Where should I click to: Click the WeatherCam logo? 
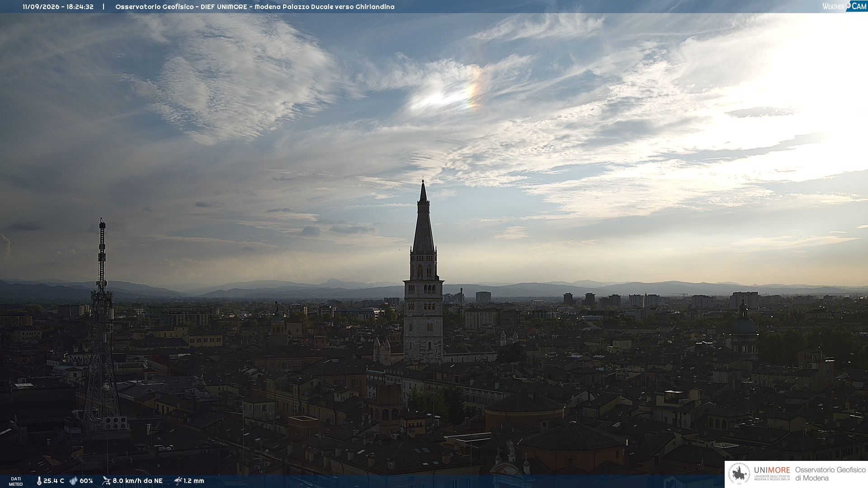coord(844,6)
